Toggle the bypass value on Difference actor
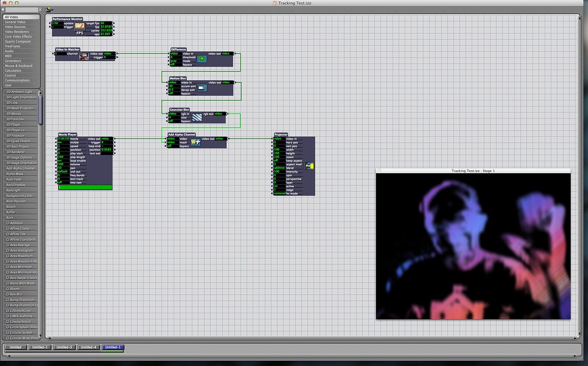This screenshot has width=588, height=366. pos(174,65)
